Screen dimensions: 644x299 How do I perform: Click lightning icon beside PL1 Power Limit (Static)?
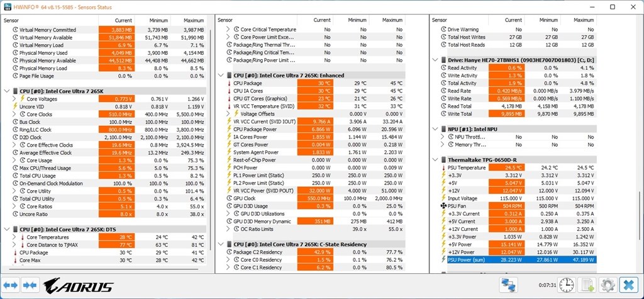click(x=229, y=175)
